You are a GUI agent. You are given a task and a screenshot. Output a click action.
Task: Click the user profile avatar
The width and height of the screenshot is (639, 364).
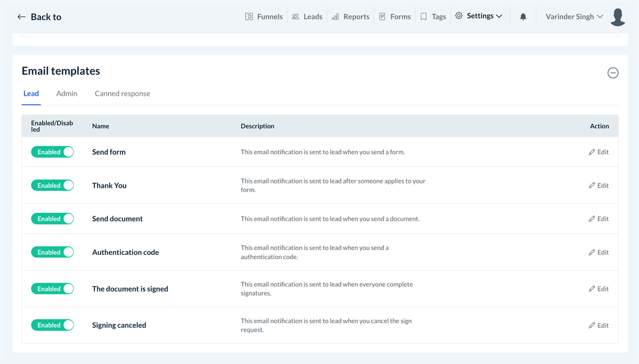(x=618, y=17)
